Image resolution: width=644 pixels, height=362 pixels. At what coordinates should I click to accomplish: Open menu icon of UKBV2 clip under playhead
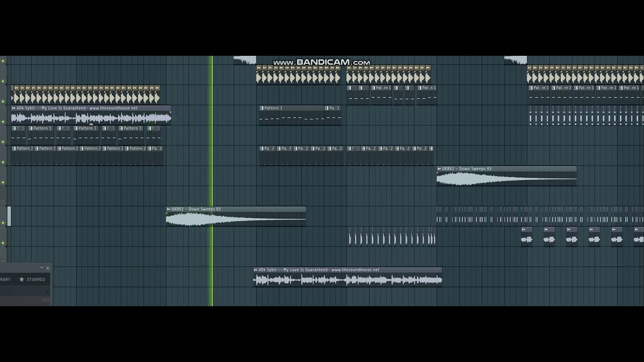[x=169, y=209]
